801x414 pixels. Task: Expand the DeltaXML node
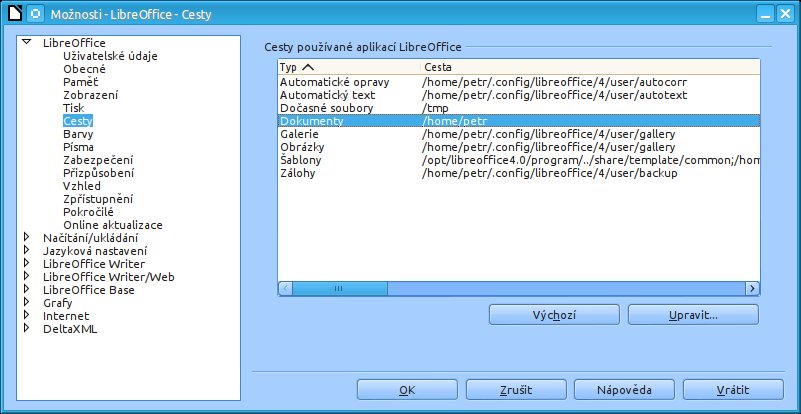pyautogui.click(x=27, y=329)
